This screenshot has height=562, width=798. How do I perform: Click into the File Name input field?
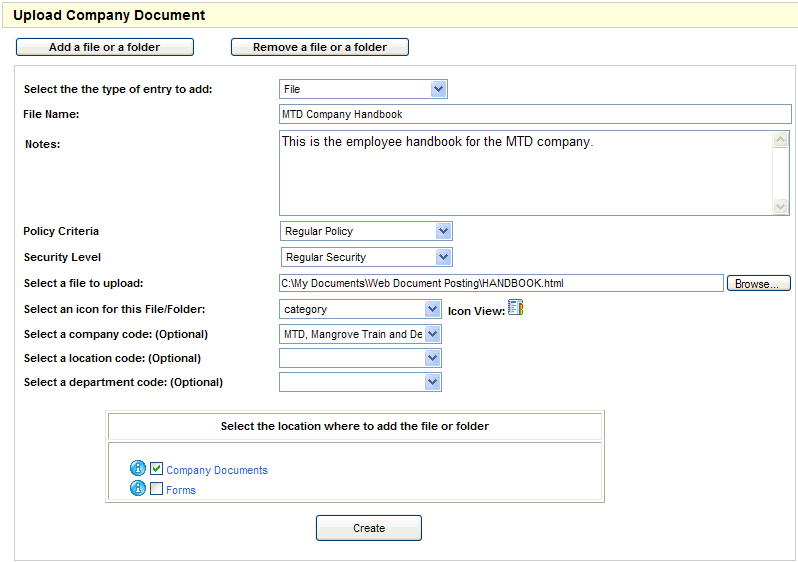[x=535, y=114]
